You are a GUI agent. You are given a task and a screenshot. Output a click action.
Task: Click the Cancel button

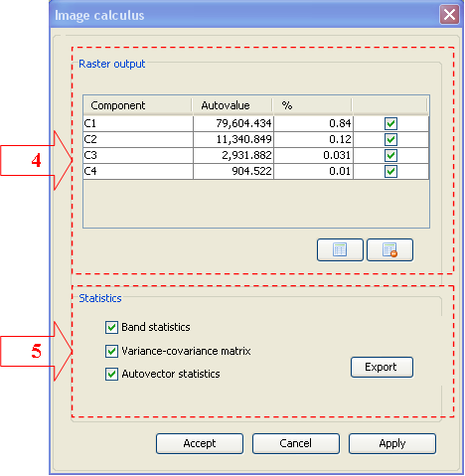coord(296,443)
